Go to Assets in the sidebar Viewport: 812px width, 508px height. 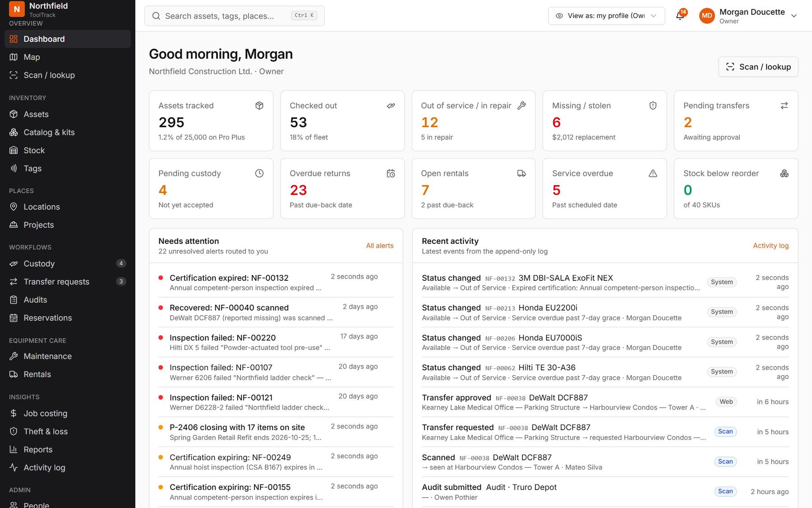point(68,115)
